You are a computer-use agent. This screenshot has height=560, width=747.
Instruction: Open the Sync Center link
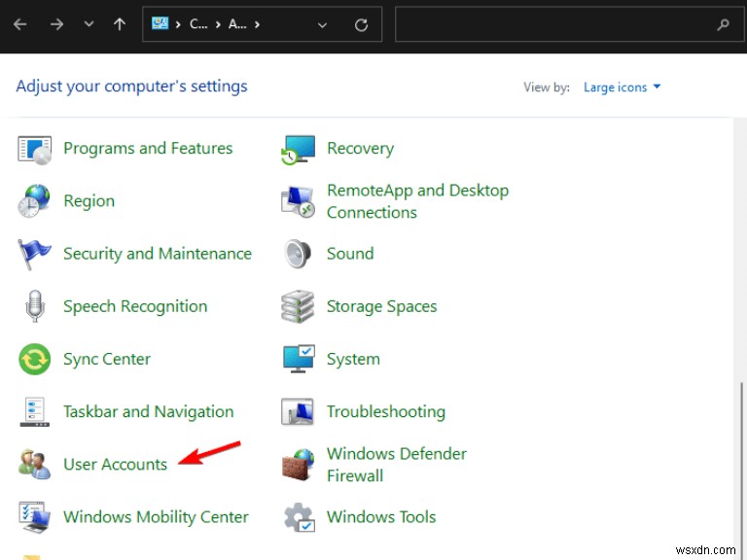(107, 359)
